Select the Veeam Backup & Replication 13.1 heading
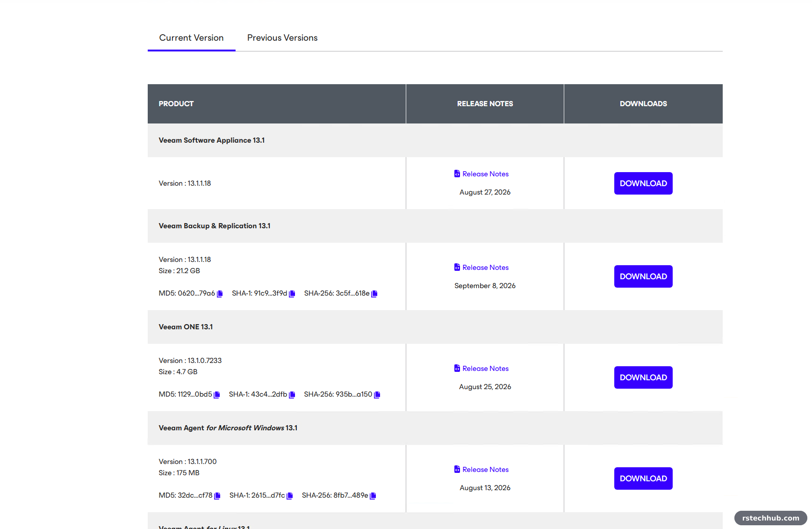Image resolution: width=812 pixels, height=529 pixels. [215, 226]
